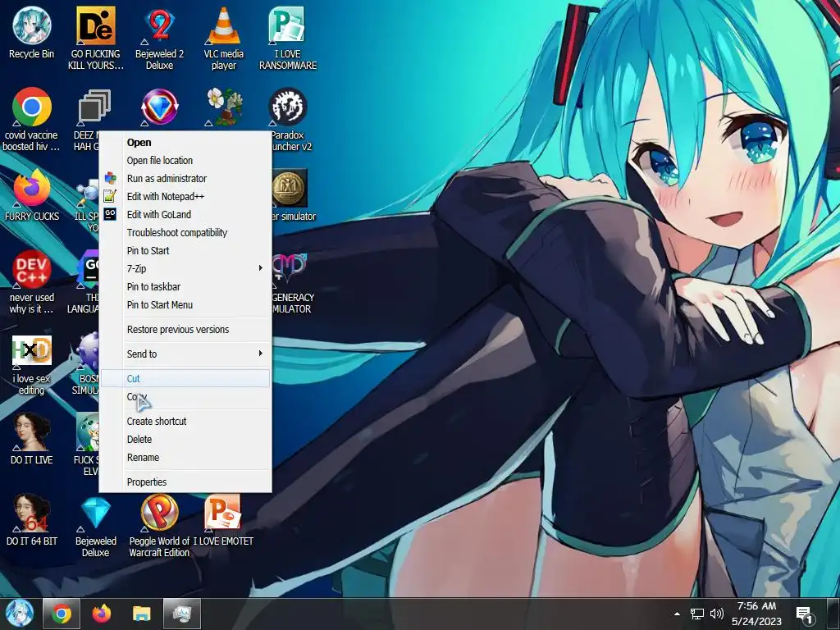Screen dimensions: 840x630
Task: Open the taskbar clock showing 7:56 AM
Action: [756, 614]
